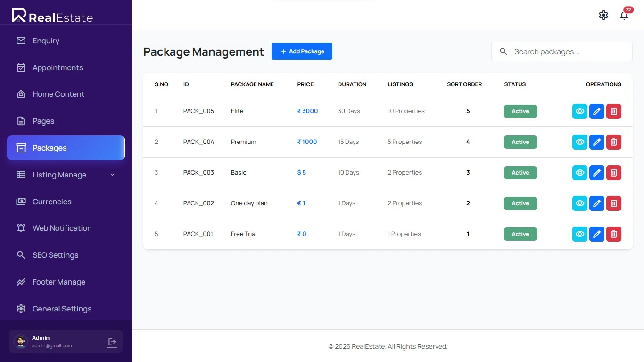Delete the Premium package with trash icon
Image resolution: width=644 pixels, height=362 pixels.
(x=614, y=142)
